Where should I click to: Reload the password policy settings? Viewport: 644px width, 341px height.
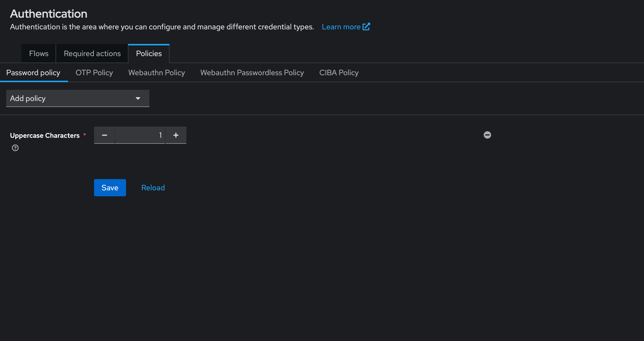(153, 188)
